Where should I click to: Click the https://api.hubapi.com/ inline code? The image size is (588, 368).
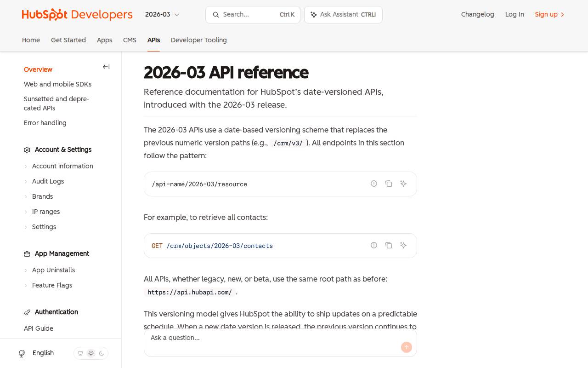(190, 292)
